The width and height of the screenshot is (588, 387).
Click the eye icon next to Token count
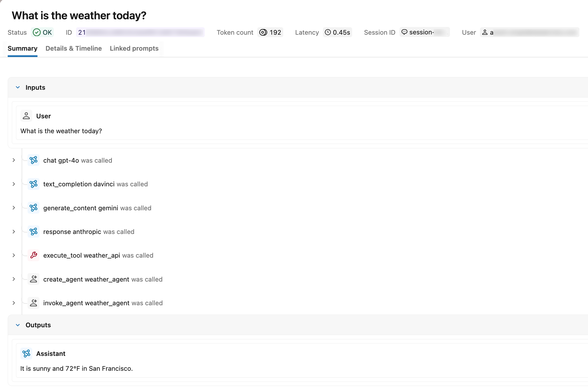263,32
